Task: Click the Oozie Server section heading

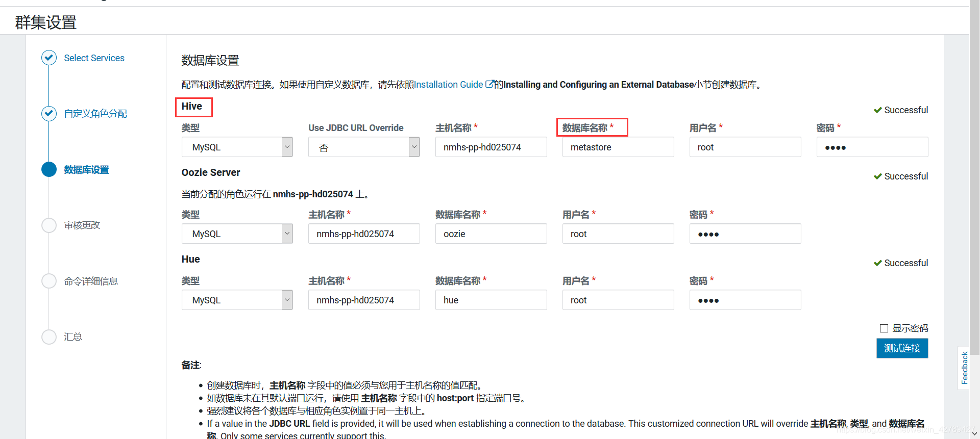Action: 211,172
